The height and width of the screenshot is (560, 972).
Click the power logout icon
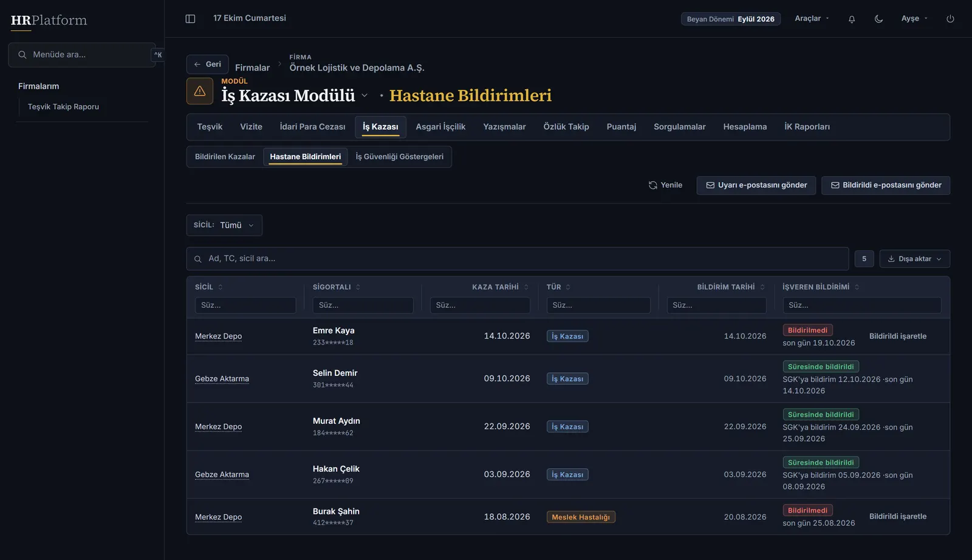[950, 19]
